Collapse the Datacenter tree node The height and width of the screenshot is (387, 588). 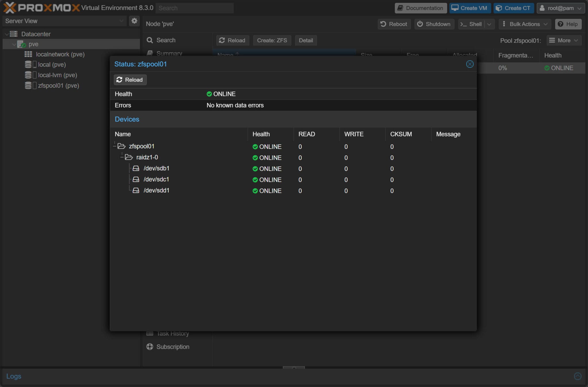click(x=6, y=34)
